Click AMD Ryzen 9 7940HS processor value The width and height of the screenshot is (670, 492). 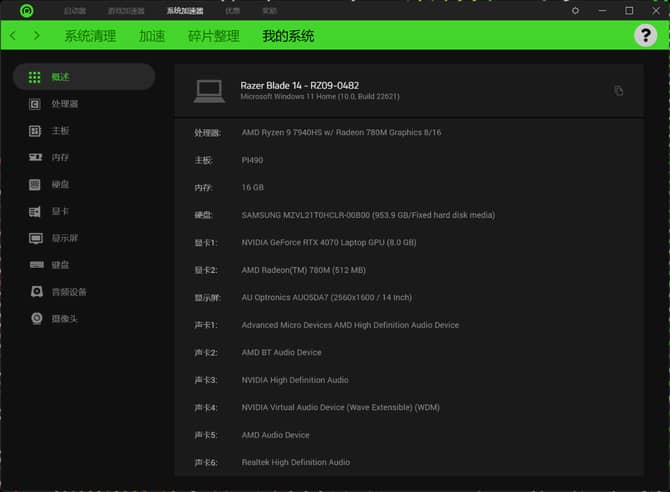click(341, 133)
